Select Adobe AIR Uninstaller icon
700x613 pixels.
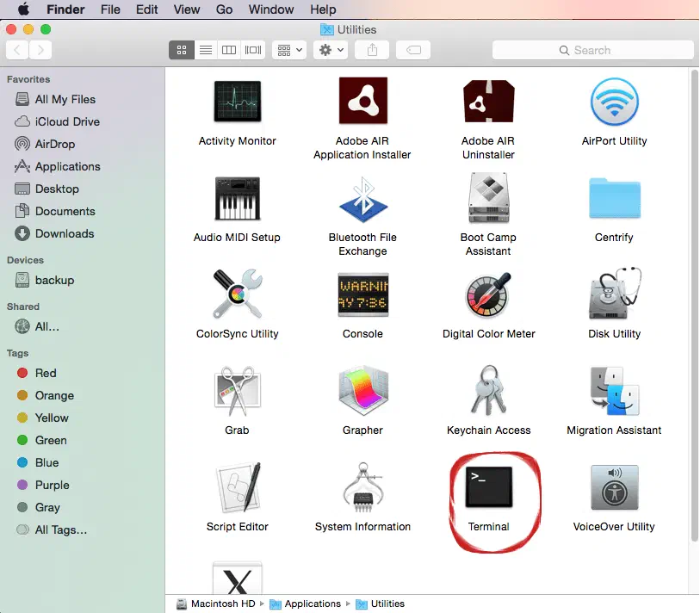(488, 101)
